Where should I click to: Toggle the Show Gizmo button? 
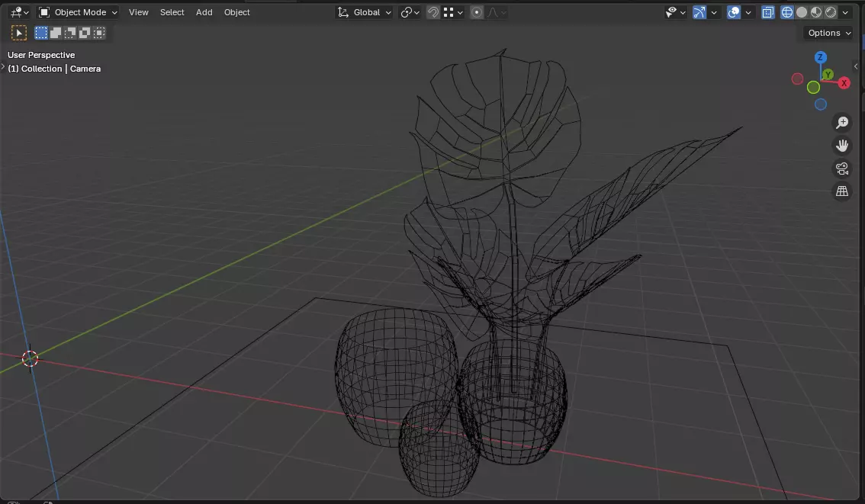click(699, 12)
